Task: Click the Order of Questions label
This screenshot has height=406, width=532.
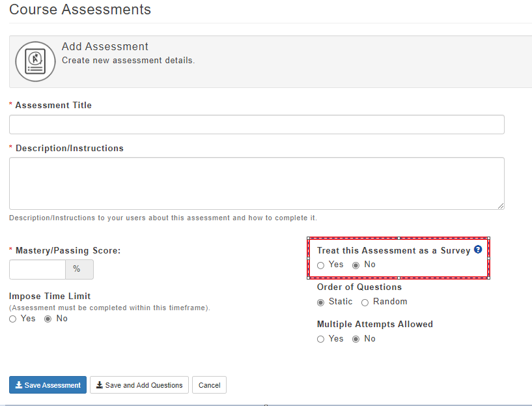Action: pyautogui.click(x=359, y=287)
